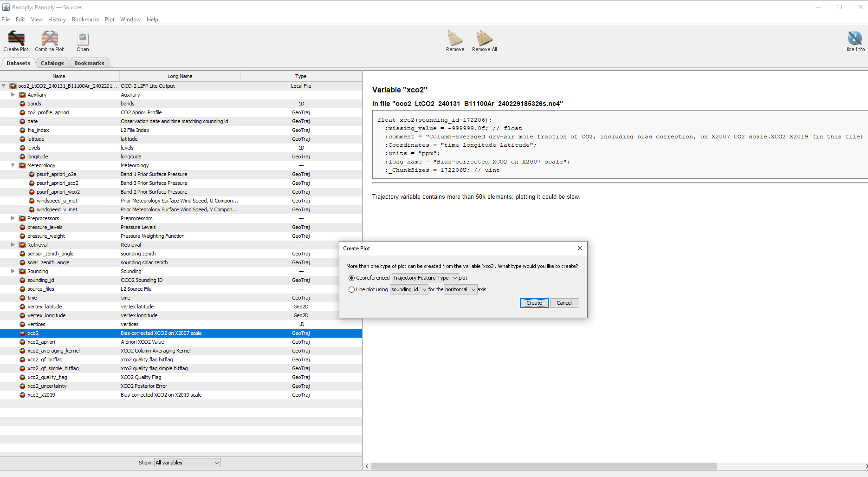
Task: Click the Meteorology group folder icon
Action: point(22,165)
